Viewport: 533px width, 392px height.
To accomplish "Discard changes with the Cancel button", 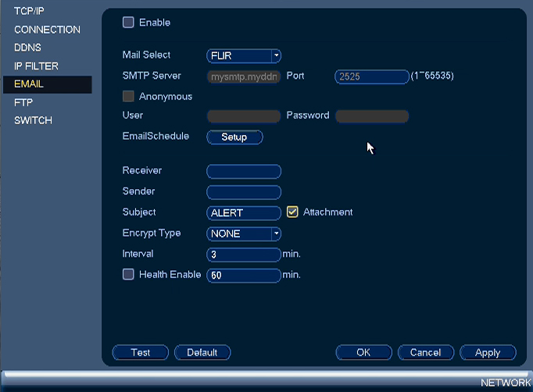I will point(426,353).
